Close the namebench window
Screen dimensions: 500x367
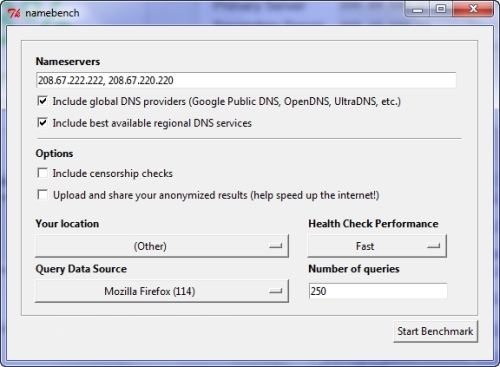tap(473, 9)
